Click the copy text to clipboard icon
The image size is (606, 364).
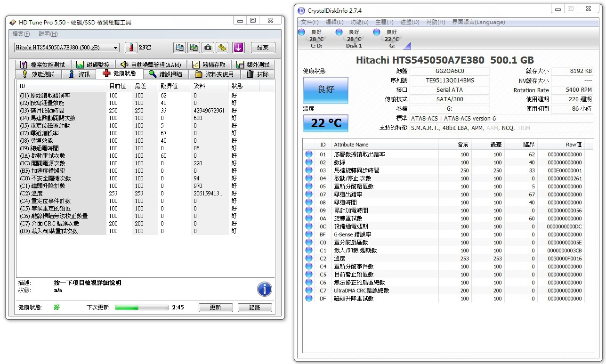tap(179, 48)
